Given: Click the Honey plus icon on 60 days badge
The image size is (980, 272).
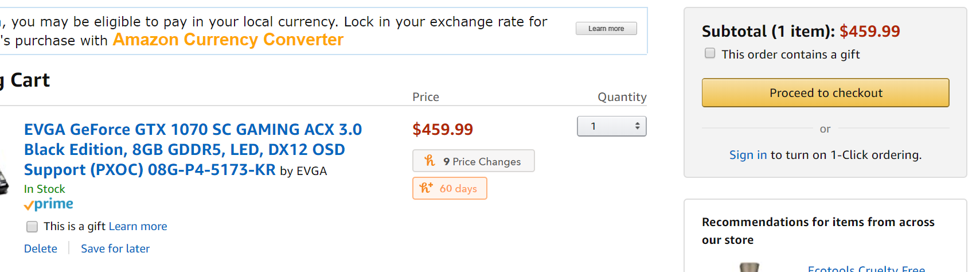Looking at the screenshot, I should coord(426,188).
